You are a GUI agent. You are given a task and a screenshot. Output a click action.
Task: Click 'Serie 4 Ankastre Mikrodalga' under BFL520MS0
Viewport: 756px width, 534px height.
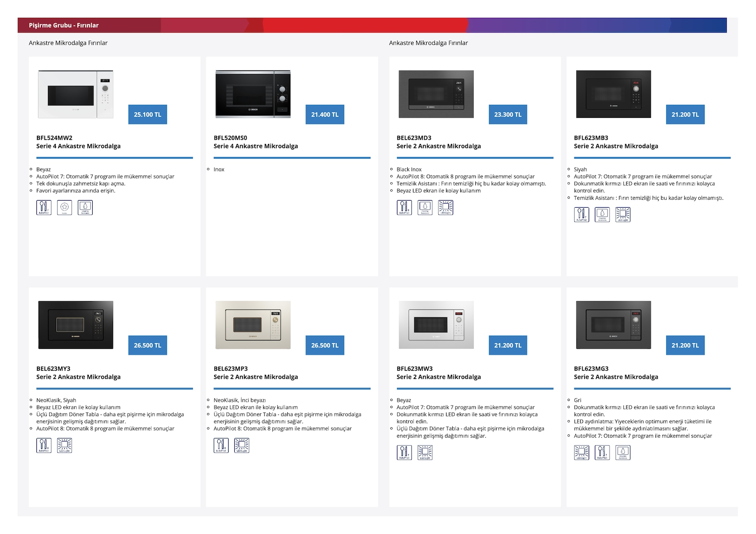coord(256,146)
